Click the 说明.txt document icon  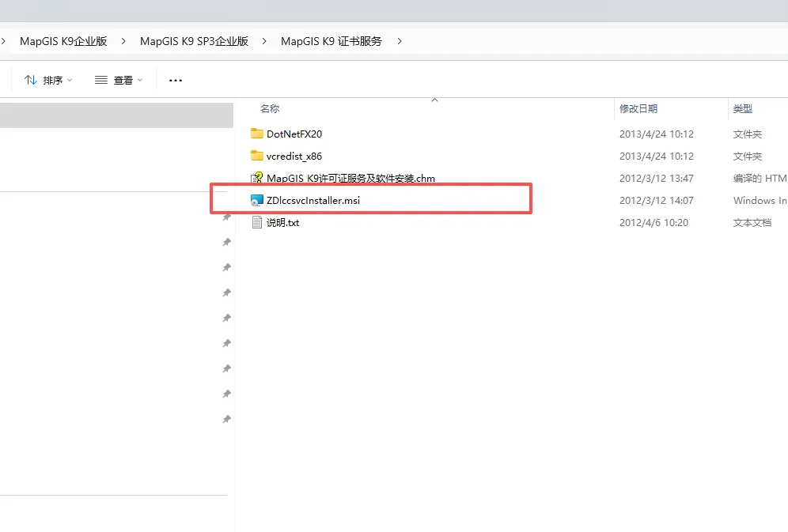coord(257,222)
